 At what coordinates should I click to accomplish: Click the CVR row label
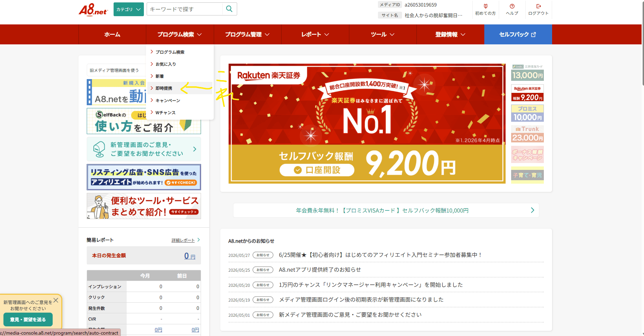point(92,319)
